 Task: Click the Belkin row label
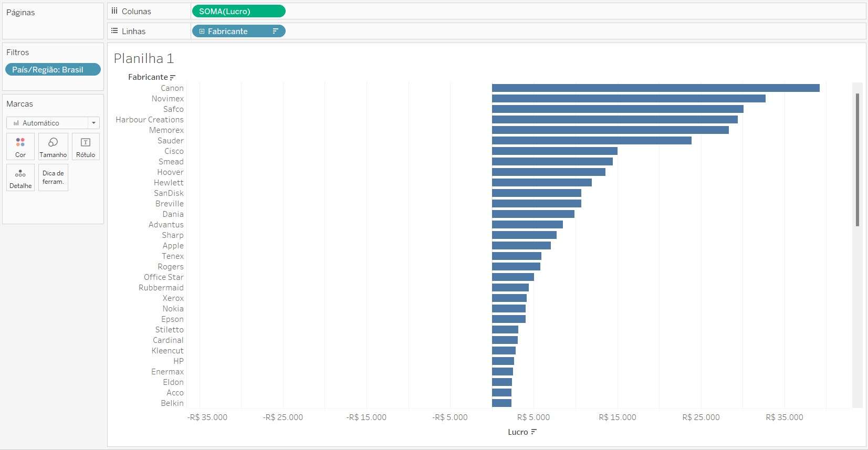[x=172, y=403]
